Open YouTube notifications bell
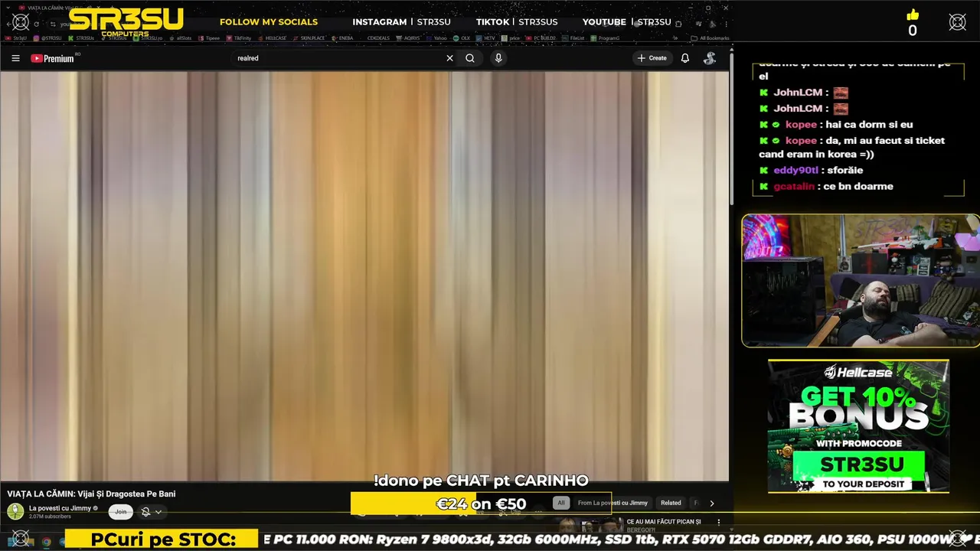 click(685, 58)
